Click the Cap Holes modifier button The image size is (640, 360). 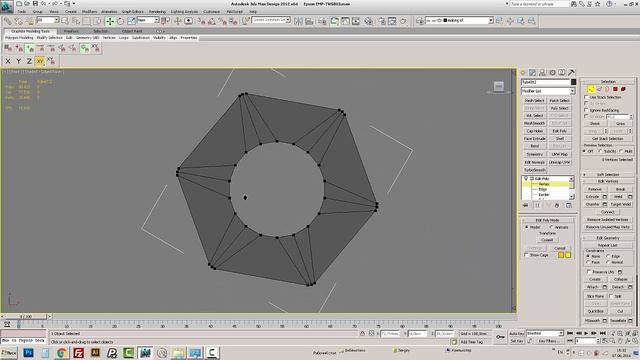(535, 131)
